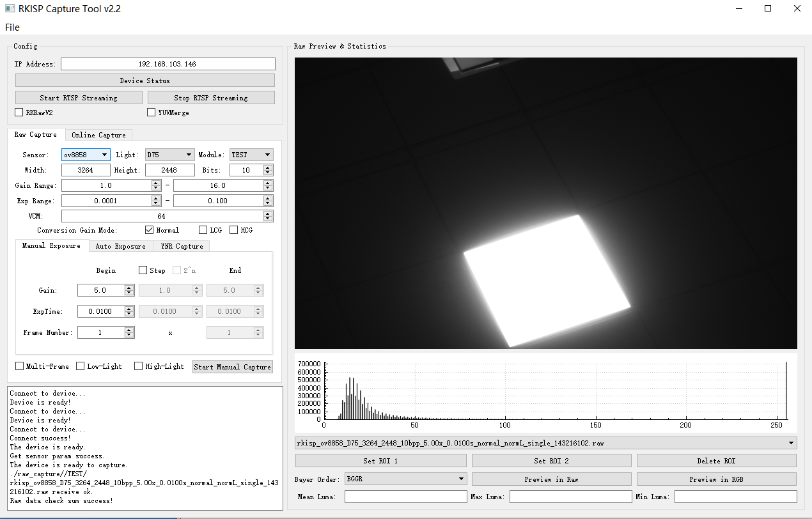The height and width of the screenshot is (519, 812).
Task: Click the luma histogram chart
Action: 546,394
